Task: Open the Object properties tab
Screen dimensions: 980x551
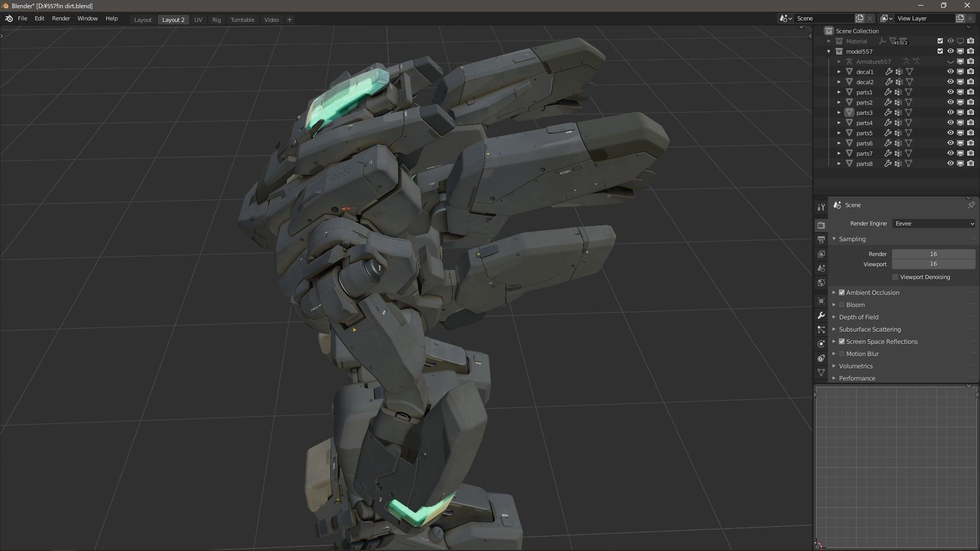Action: point(821,301)
